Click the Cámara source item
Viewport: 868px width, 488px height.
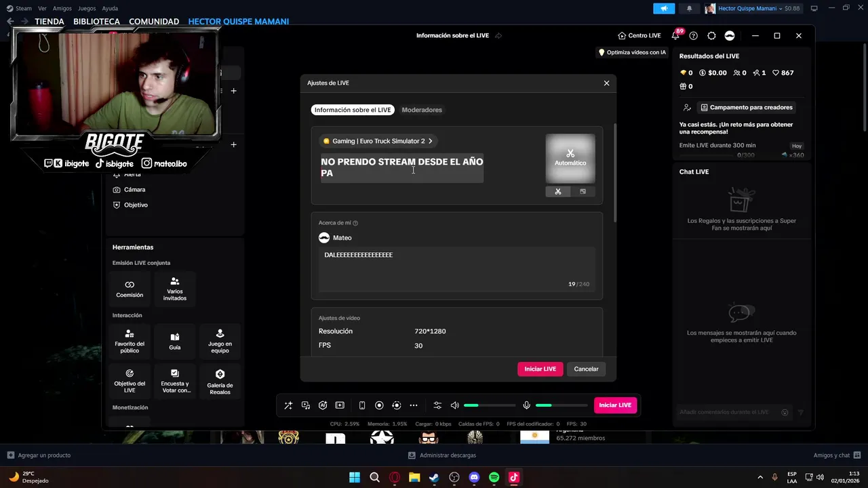[134, 190]
